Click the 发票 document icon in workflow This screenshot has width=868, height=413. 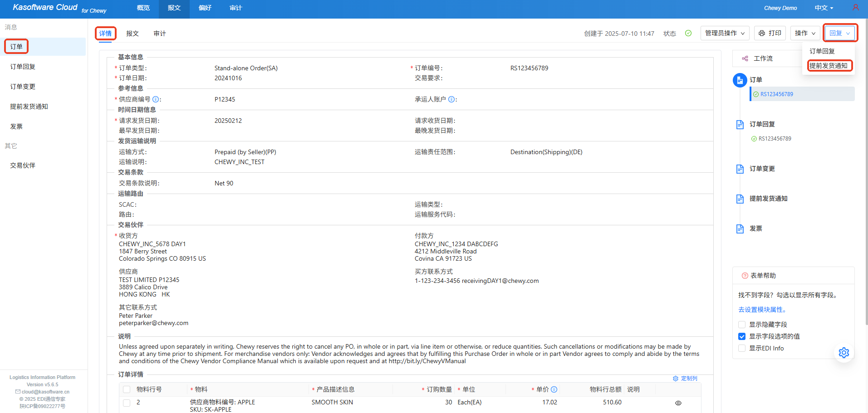[740, 229]
